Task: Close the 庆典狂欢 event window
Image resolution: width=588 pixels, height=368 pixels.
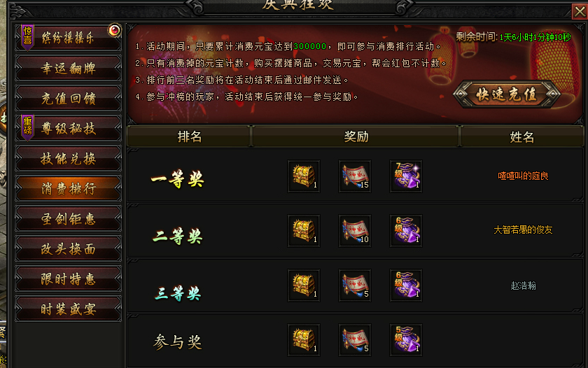Action: [x=580, y=11]
